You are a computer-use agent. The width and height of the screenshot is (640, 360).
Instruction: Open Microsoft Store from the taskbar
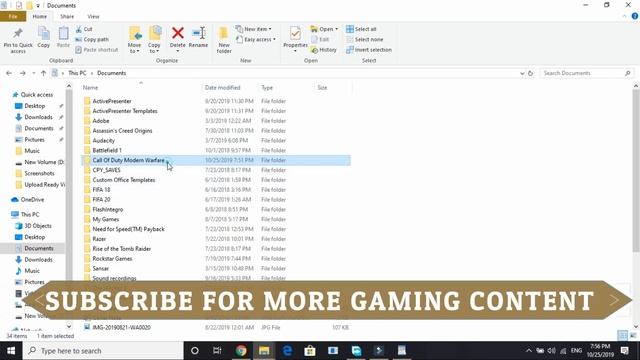click(x=310, y=351)
